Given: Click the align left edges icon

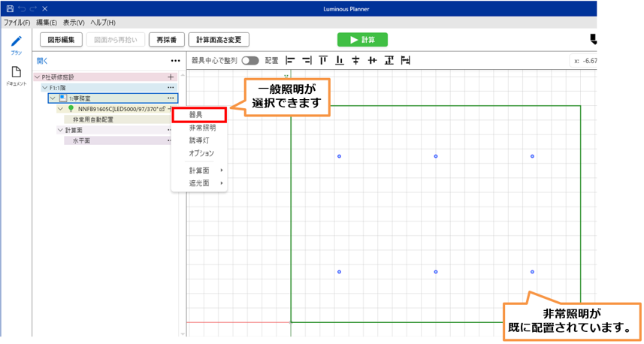Looking at the screenshot, I should [x=290, y=60].
